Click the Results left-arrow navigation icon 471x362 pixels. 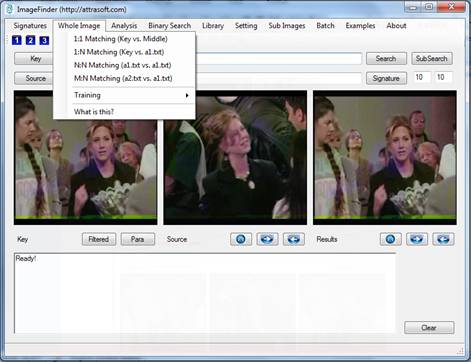443,239
